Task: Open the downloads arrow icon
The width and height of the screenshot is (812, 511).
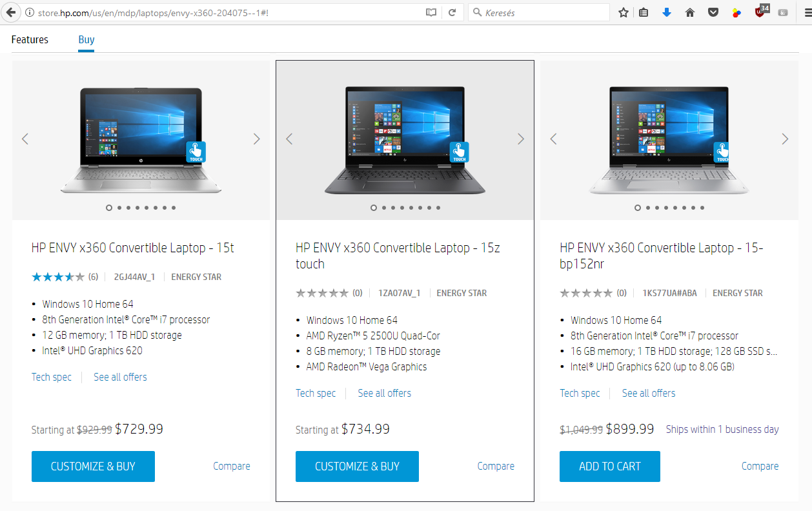Action: 667,12
